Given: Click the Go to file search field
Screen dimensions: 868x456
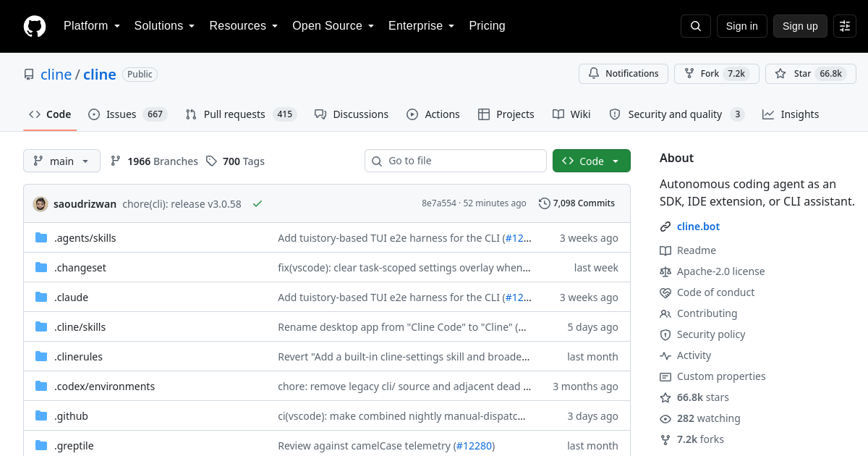Looking at the screenshot, I should [x=456, y=161].
